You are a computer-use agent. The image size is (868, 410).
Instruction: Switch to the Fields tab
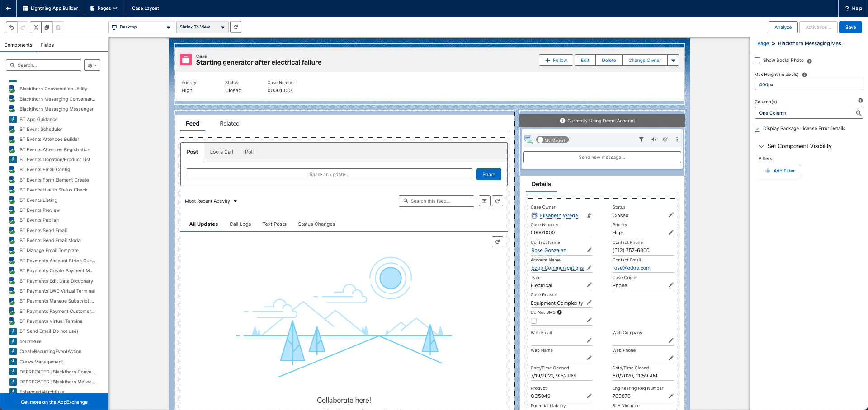pos(47,45)
